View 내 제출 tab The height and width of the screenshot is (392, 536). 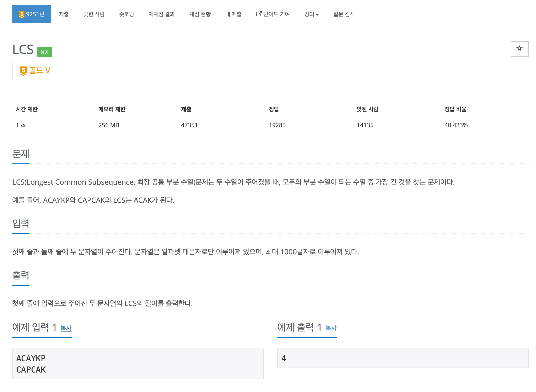pyautogui.click(x=233, y=14)
